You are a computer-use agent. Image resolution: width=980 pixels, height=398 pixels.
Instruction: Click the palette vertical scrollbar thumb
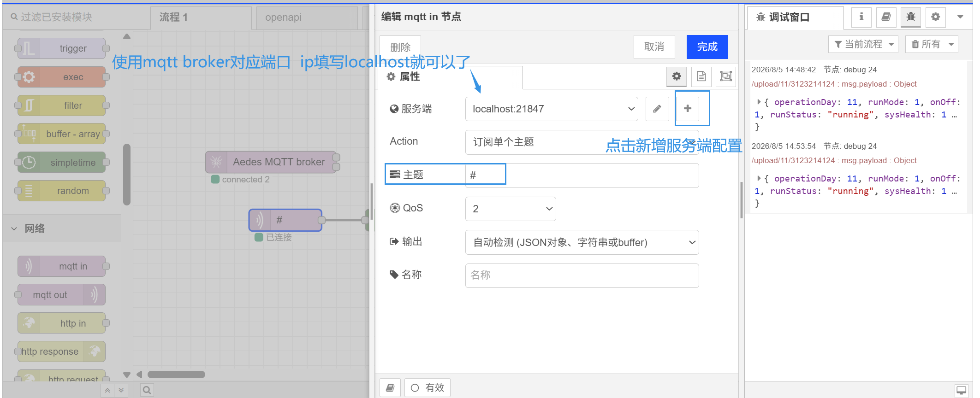pyautogui.click(x=127, y=175)
